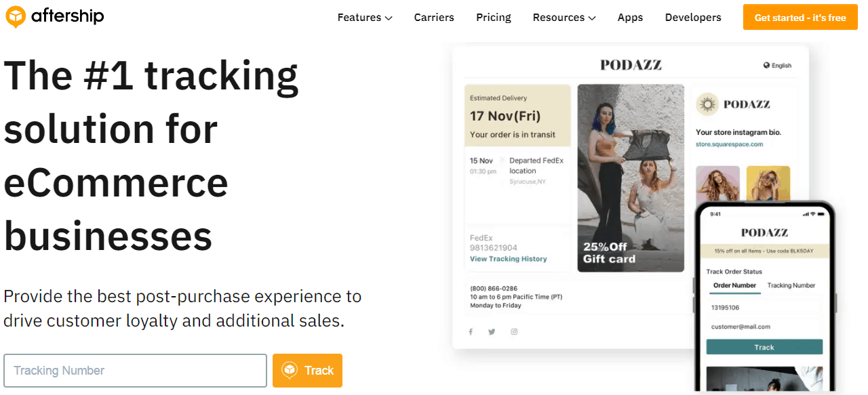This screenshot has width=868, height=395.
Task: Click Get started - it's free button
Action: click(800, 18)
